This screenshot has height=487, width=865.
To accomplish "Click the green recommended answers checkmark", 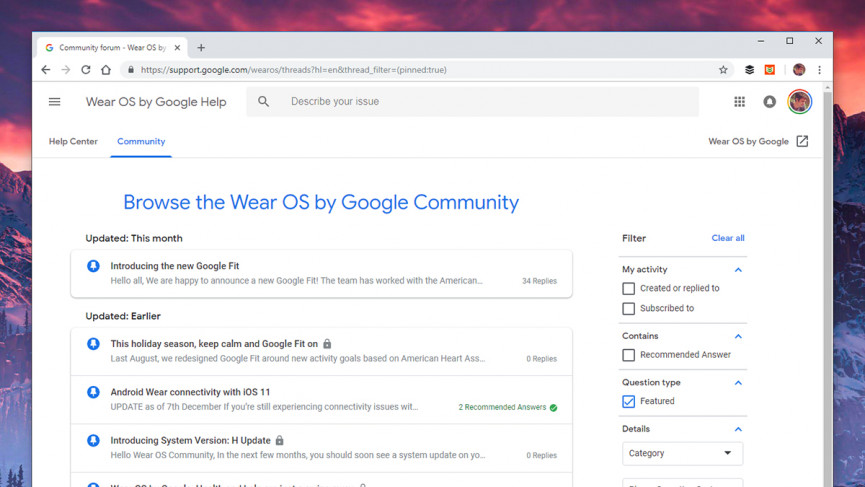I will pos(553,408).
